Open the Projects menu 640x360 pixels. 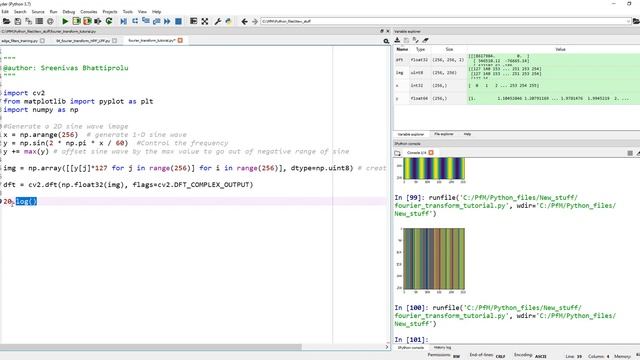click(x=109, y=11)
